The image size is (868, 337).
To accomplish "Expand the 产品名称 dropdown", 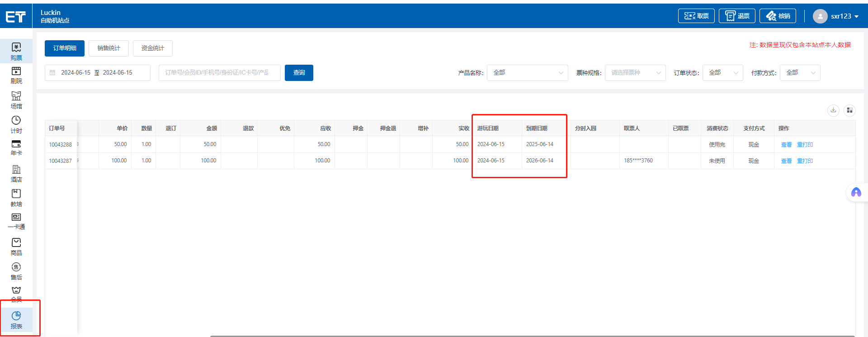I will pyautogui.click(x=527, y=73).
